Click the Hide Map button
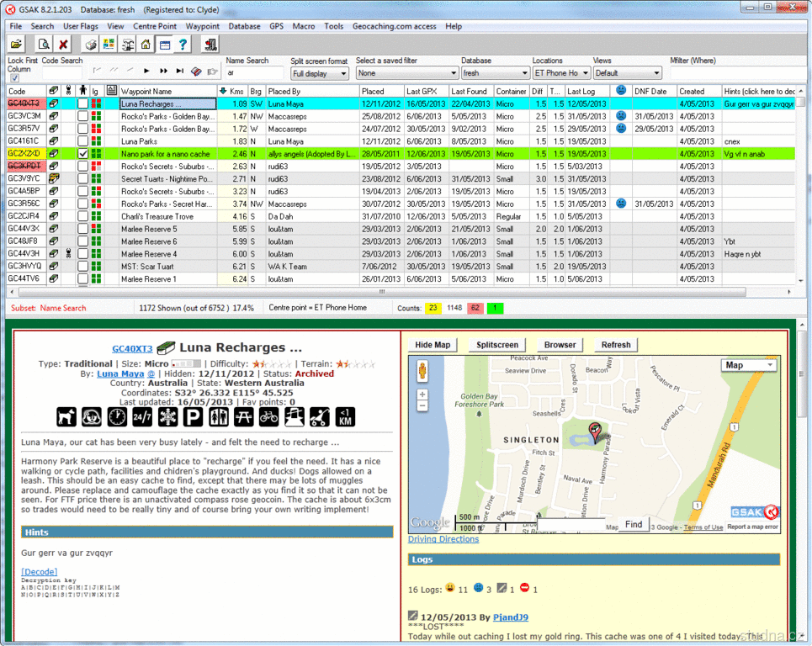 (x=433, y=345)
